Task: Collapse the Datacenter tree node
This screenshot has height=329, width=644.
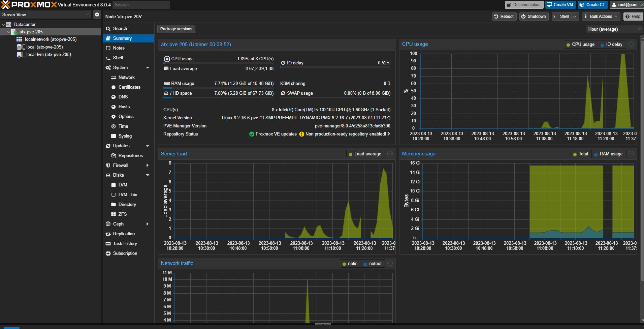Action: pos(3,25)
